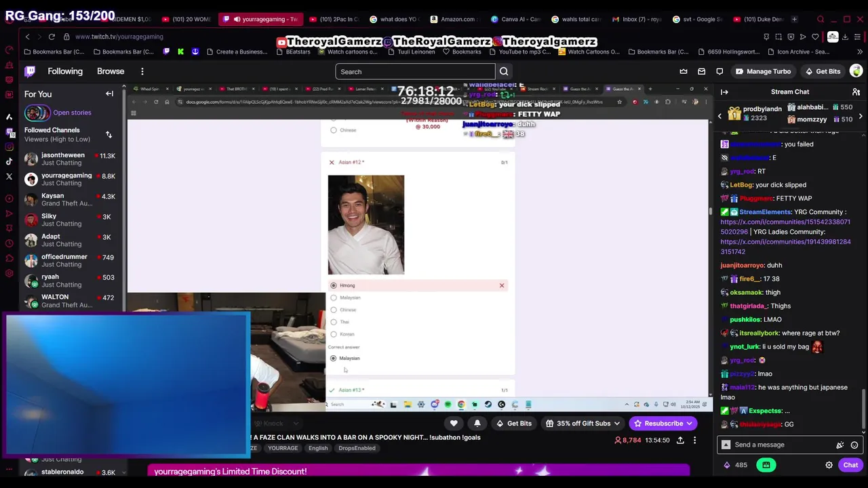Open stream options three-dot menu
Image resolution: width=868 pixels, height=488 pixels.
point(694,440)
